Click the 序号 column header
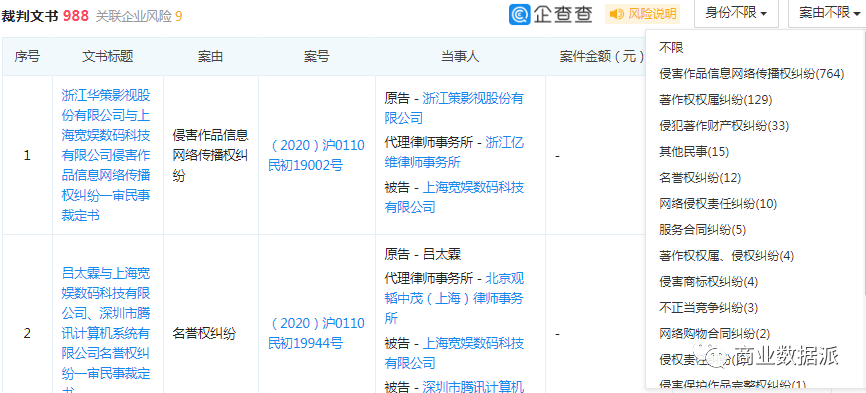 (27, 56)
